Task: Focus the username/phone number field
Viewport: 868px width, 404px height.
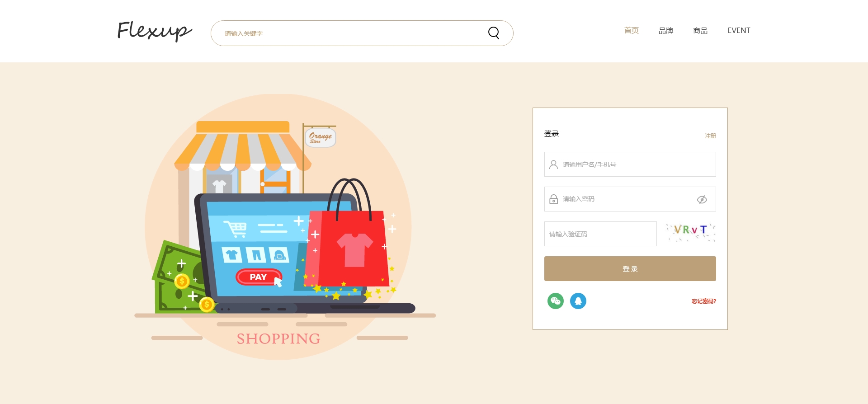Action: [630, 164]
